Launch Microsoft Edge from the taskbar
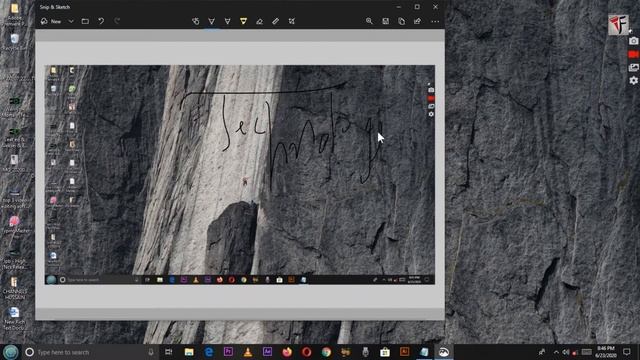Image resolution: width=640 pixels, height=360 pixels. 209,352
